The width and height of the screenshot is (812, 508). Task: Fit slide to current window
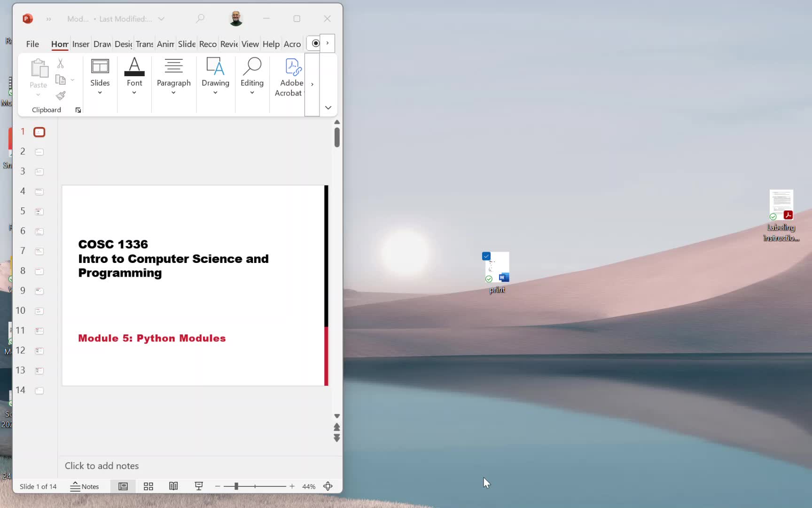328,486
